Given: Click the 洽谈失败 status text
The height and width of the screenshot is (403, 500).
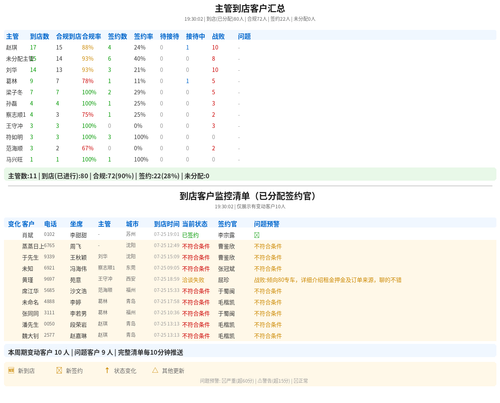Looking at the screenshot, I should [193, 280].
